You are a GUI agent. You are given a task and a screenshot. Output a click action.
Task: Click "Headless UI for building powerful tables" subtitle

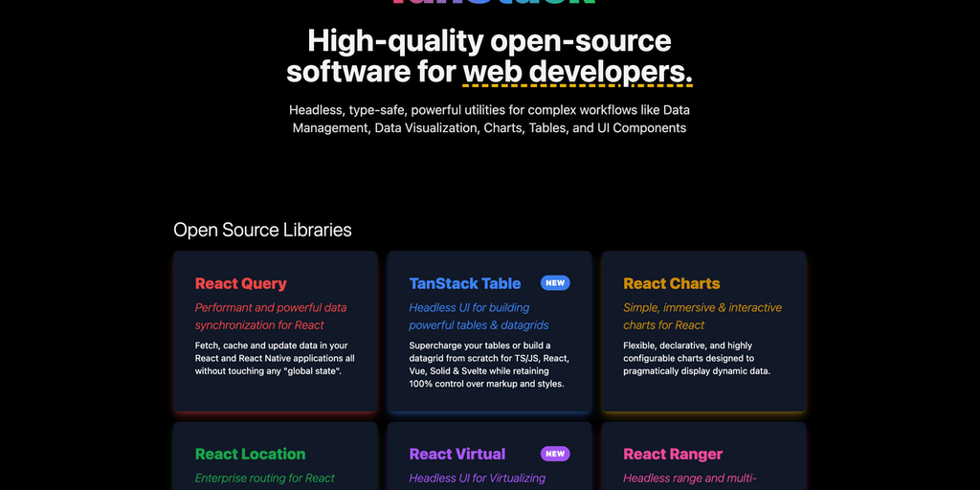(x=469, y=317)
